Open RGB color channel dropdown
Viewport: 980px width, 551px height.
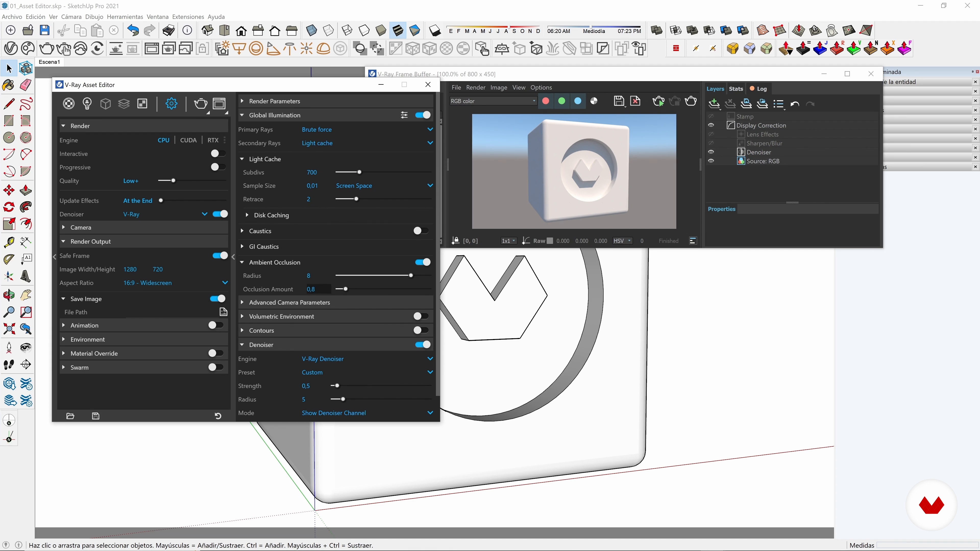(x=493, y=101)
